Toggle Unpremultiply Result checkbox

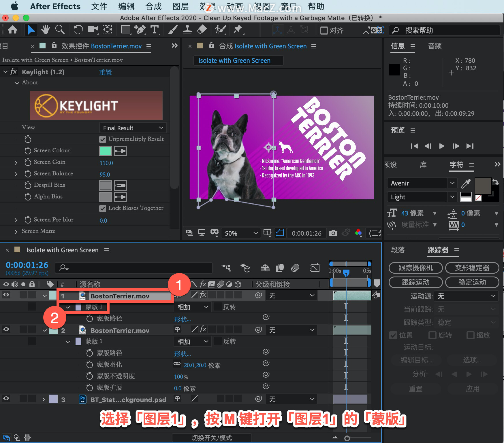[102, 139]
